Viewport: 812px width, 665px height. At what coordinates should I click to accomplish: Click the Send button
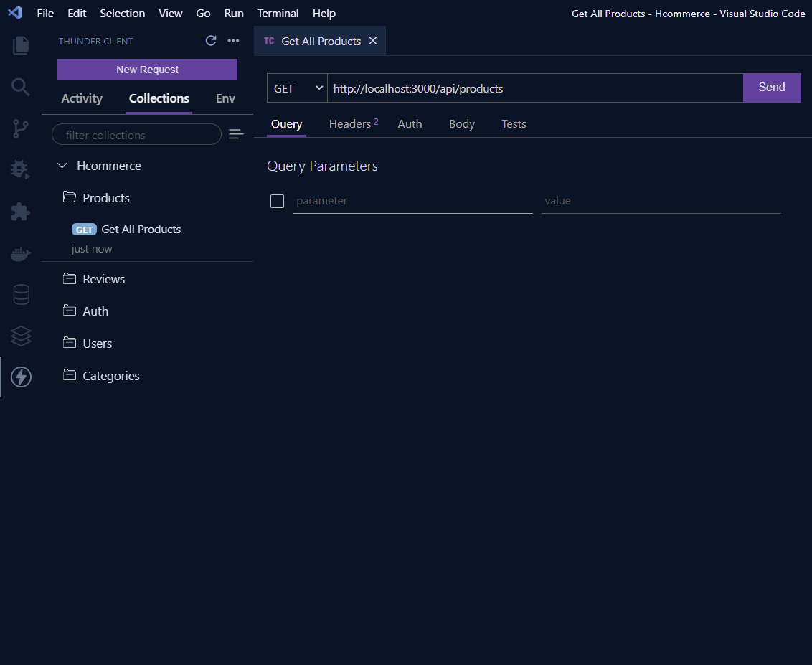pyautogui.click(x=772, y=87)
